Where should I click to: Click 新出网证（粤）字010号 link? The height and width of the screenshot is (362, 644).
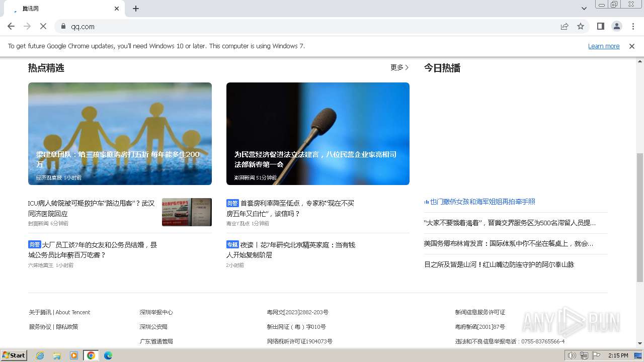click(x=296, y=327)
